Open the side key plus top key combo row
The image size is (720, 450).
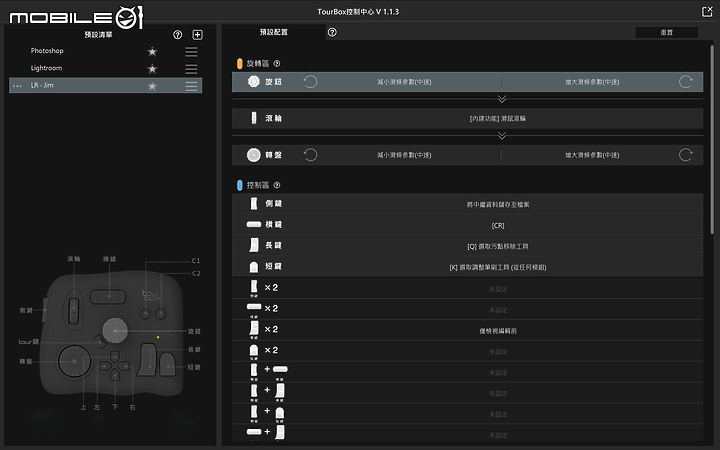point(467,372)
